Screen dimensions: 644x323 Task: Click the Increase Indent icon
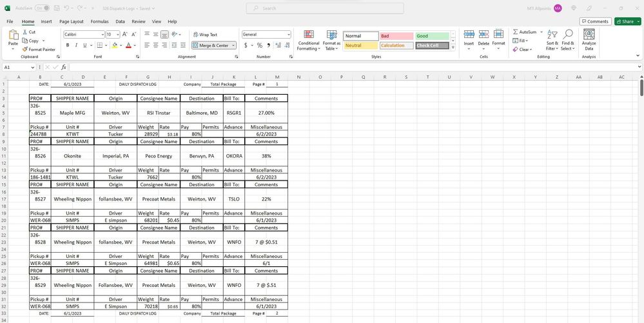pyautogui.click(x=183, y=45)
